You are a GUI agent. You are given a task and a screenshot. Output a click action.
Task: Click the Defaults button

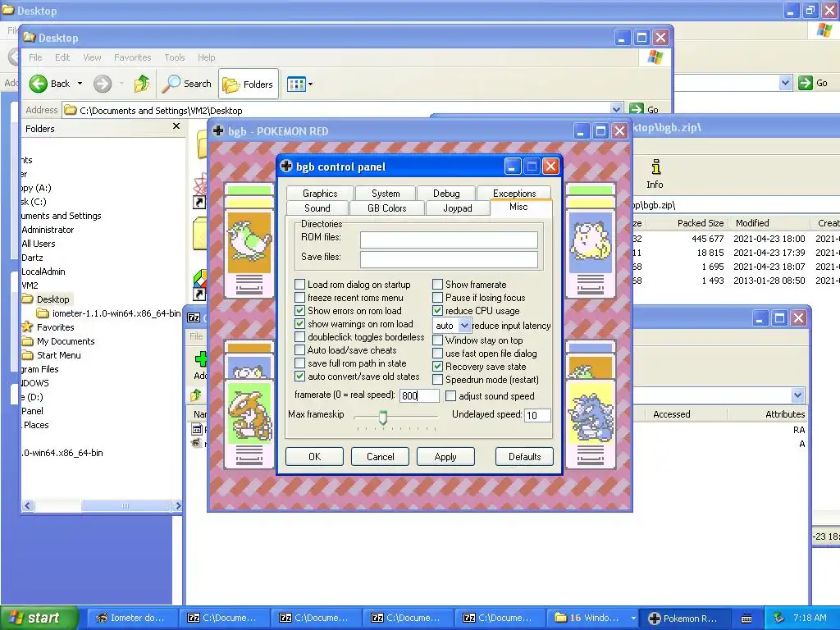pyautogui.click(x=524, y=456)
